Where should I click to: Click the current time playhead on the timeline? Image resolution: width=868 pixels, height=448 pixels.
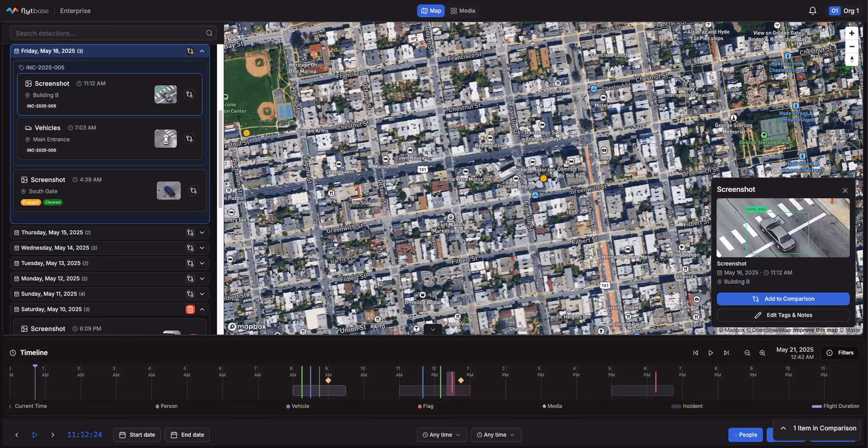35,381
